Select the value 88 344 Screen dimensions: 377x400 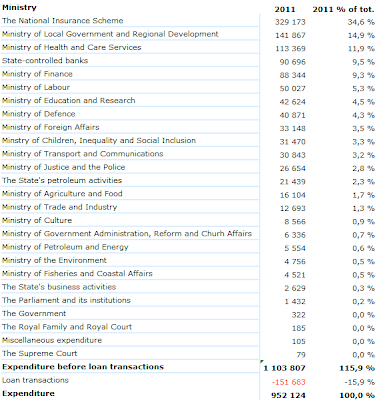(293, 76)
